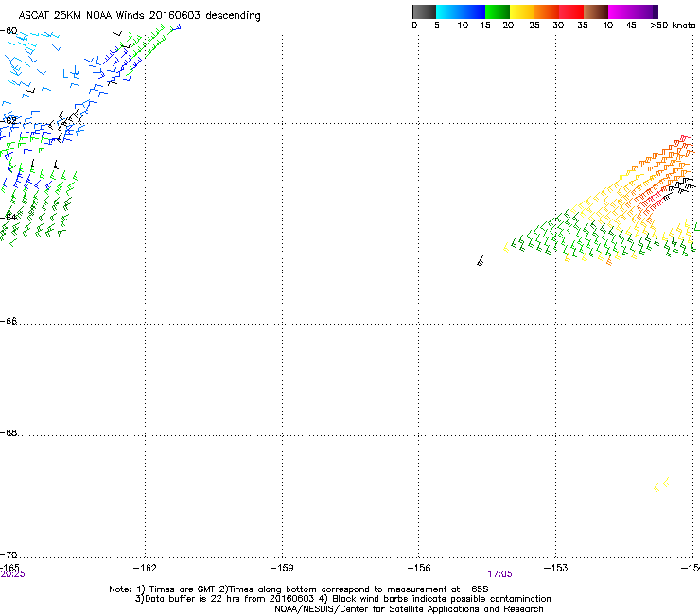The image size is (700, 615).
Task: Select the -70 latitude axis label
Action: [x=9, y=554]
